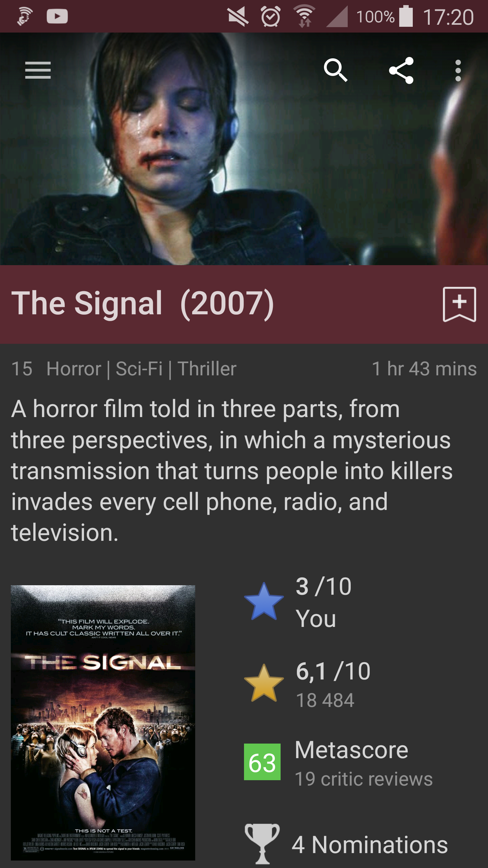Open 19 critic reviews

[x=364, y=779]
